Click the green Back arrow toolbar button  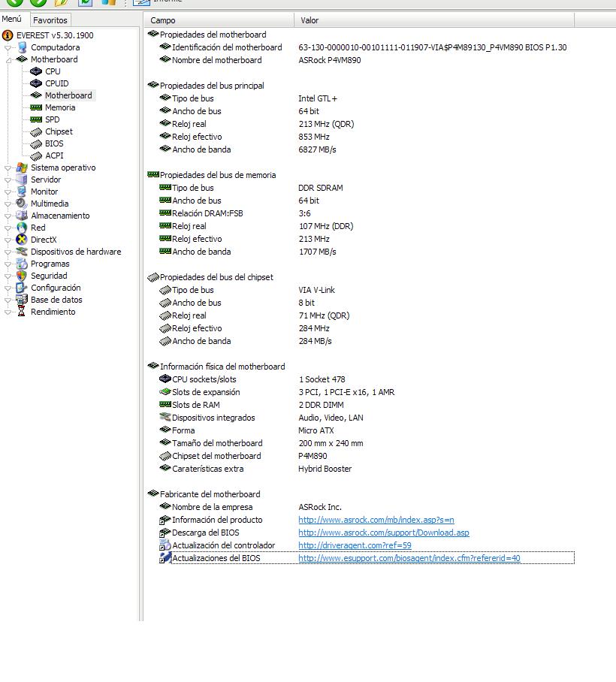[14, 2]
